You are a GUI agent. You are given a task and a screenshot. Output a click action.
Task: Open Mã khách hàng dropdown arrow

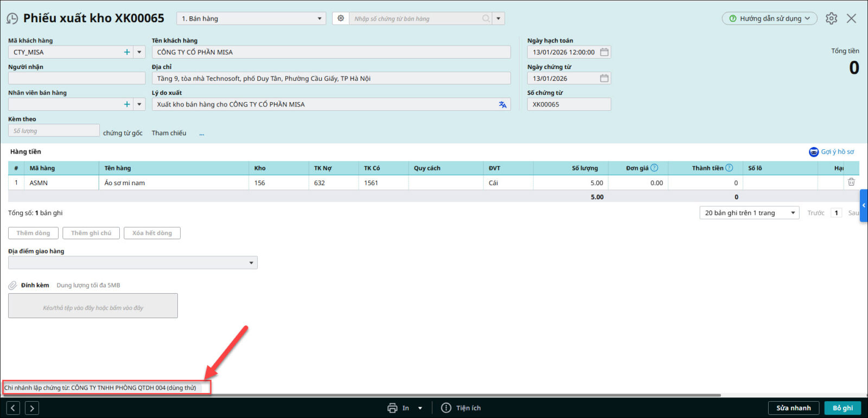click(x=139, y=52)
